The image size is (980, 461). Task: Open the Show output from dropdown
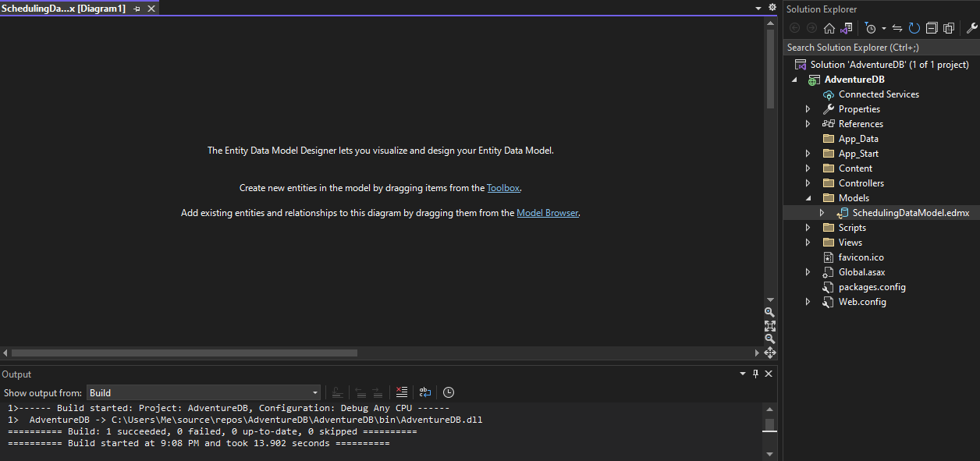(x=314, y=392)
